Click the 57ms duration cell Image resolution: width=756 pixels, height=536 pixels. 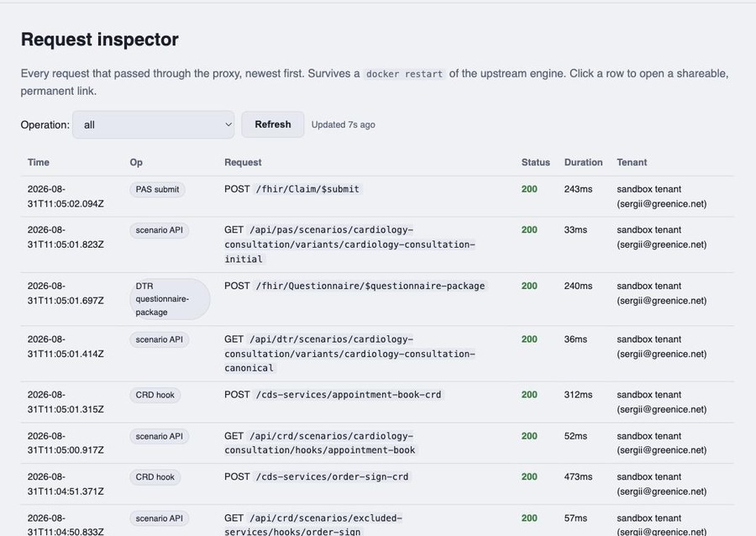pyautogui.click(x=575, y=518)
